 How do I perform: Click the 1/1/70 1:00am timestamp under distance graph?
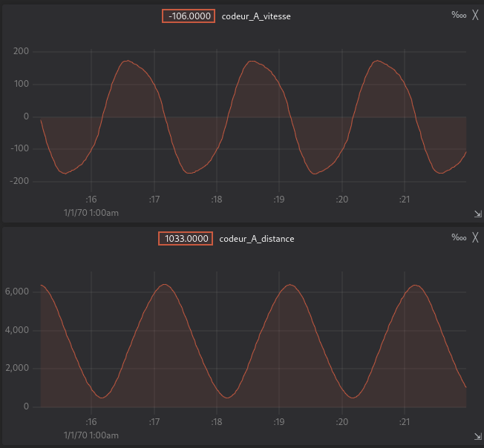tap(91, 435)
